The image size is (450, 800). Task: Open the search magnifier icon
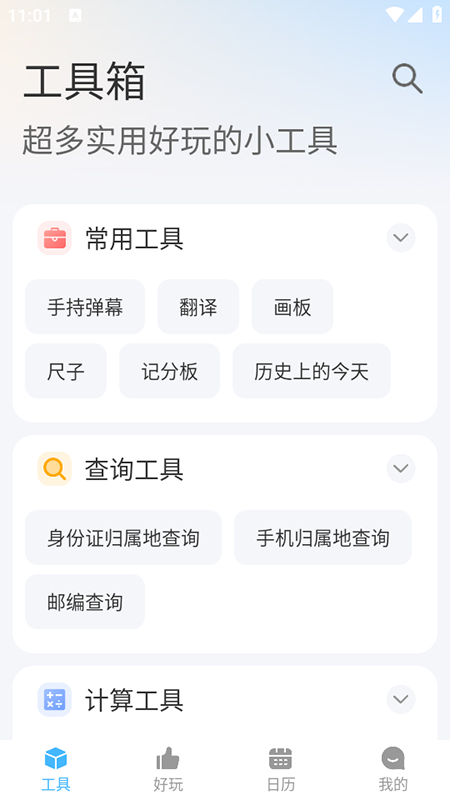point(407,79)
